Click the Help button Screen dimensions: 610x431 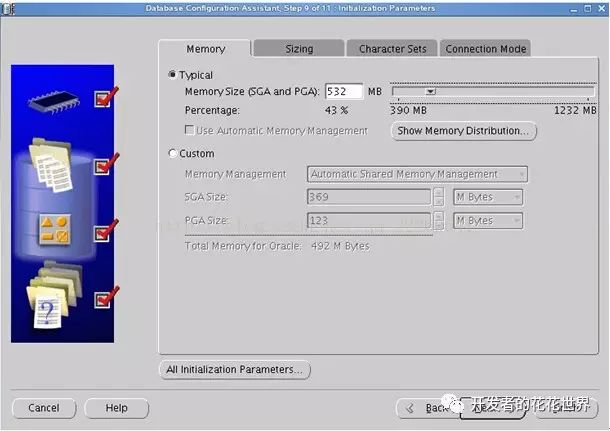click(116, 408)
